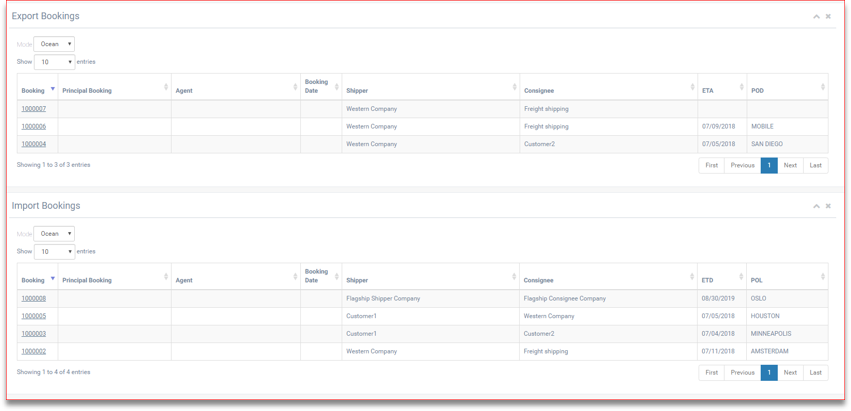Click the HOUSTON POL cell

[788, 316]
